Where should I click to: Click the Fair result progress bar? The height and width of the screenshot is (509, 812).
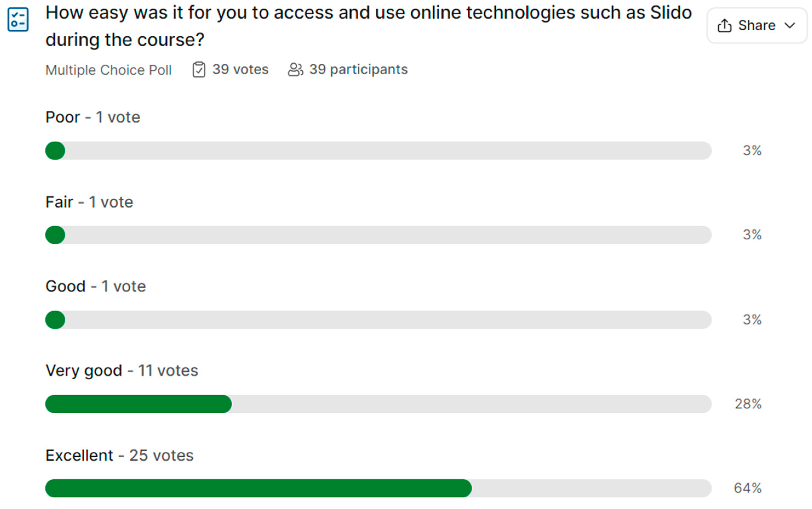click(x=378, y=235)
